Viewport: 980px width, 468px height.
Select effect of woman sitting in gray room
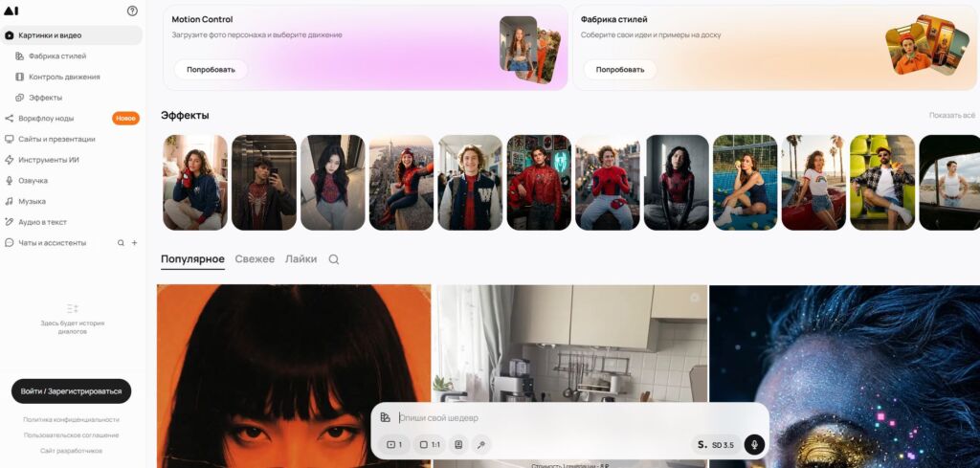677,183
